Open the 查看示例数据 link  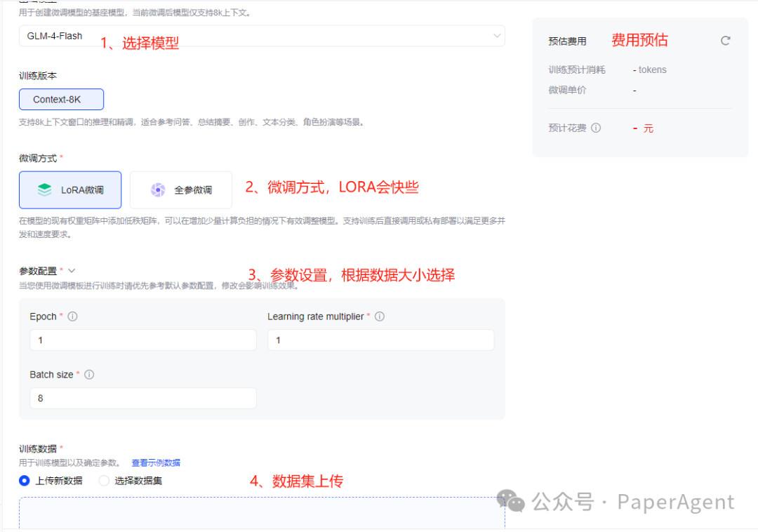coord(156,463)
